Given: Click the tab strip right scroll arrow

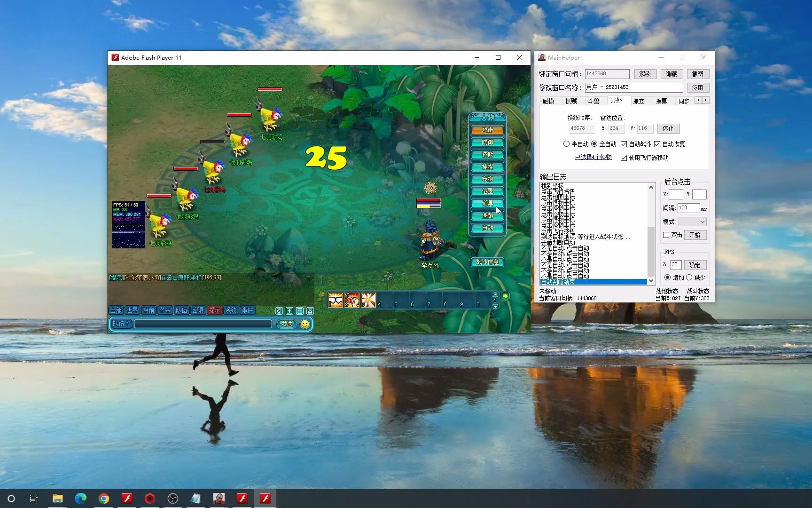Looking at the screenshot, I should [705, 100].
